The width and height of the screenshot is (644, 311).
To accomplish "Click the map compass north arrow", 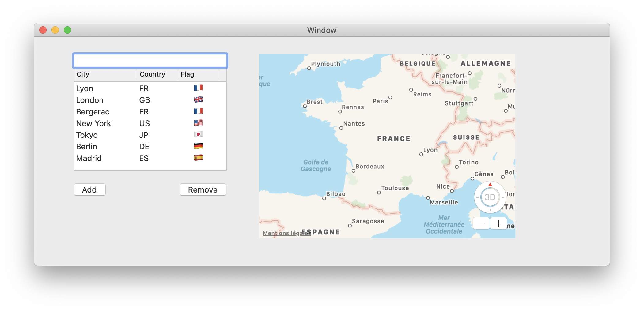I will [x=490, y=184].
